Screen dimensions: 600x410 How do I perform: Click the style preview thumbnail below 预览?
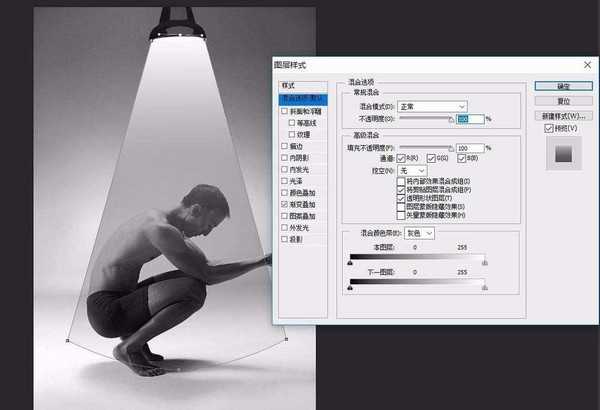564,154
